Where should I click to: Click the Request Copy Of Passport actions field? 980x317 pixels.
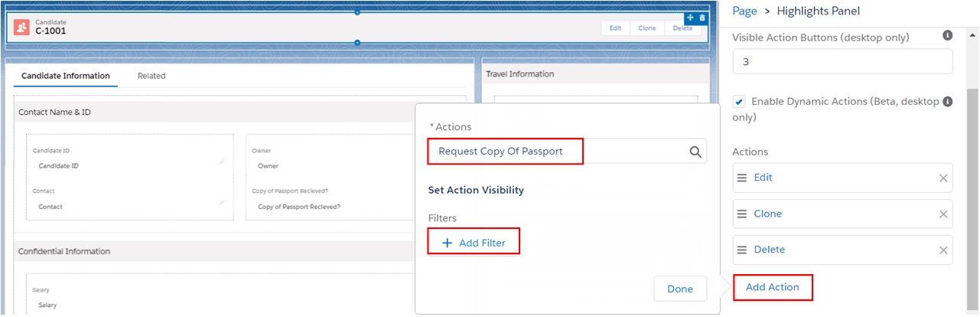pyautogui.click(x=567, y=151)
